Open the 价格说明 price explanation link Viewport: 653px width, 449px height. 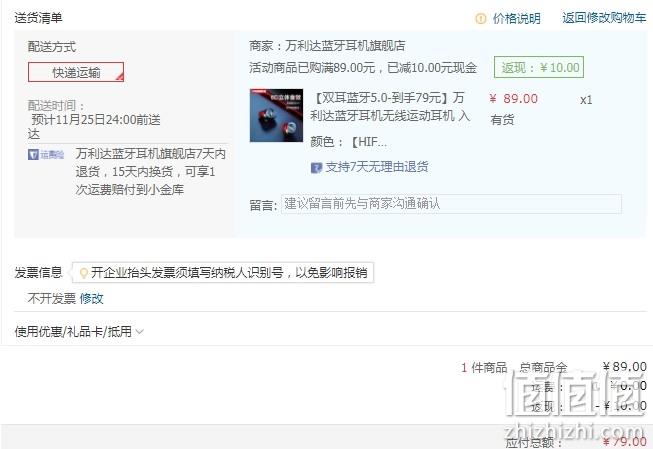[516, 19]
